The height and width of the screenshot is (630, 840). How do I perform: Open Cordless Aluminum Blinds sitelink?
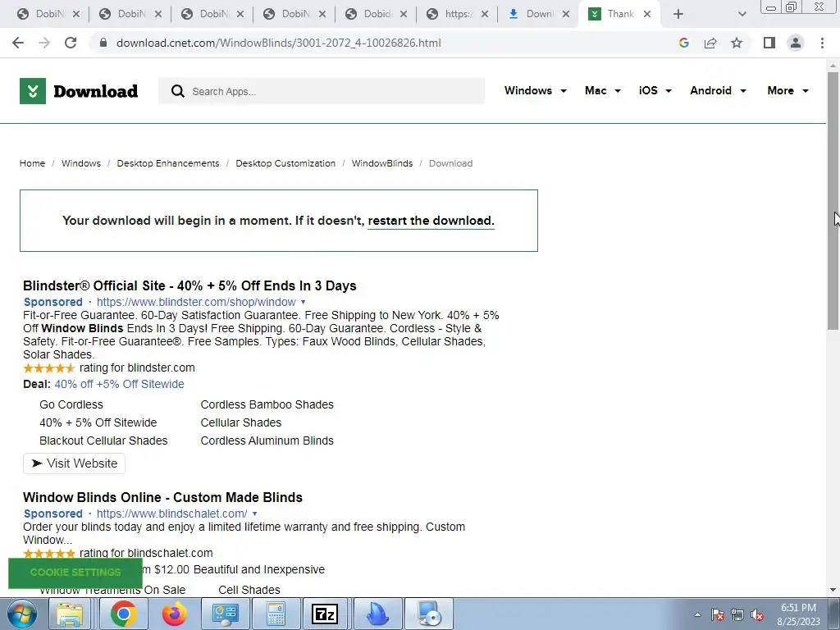(267, 441)
